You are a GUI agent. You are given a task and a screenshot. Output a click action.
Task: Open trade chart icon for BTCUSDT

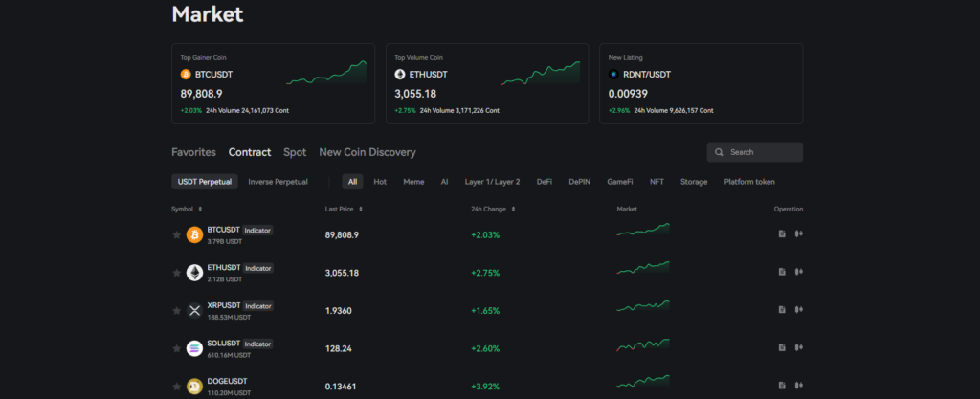pyautogui.click(x=798, y=234)
